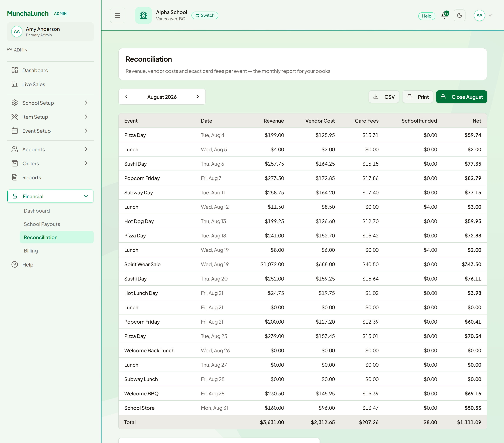Click the Help question mark icon in sidebar
This screenshot has width=504, height=443.
[x=15, y=264]
